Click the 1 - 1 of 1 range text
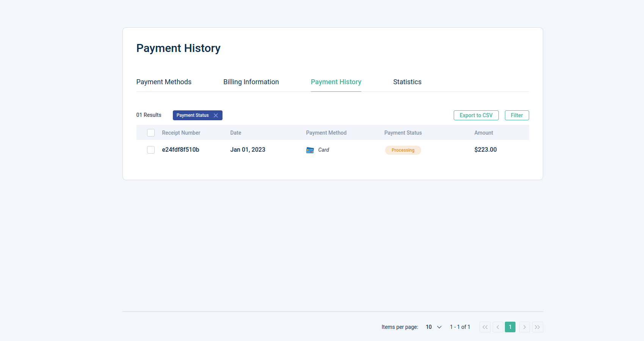 (x=460, y=327)
